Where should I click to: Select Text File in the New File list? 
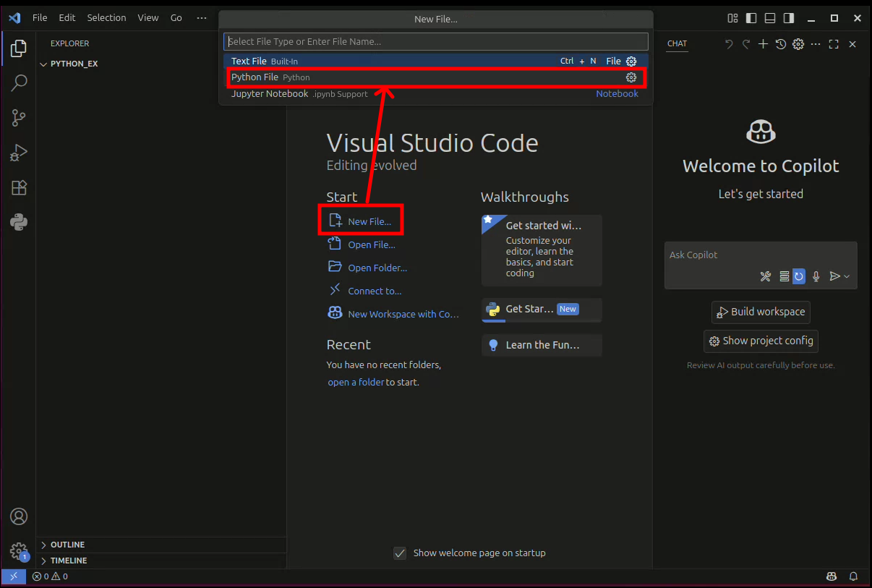pyautogui.click(x=436, y=61)
